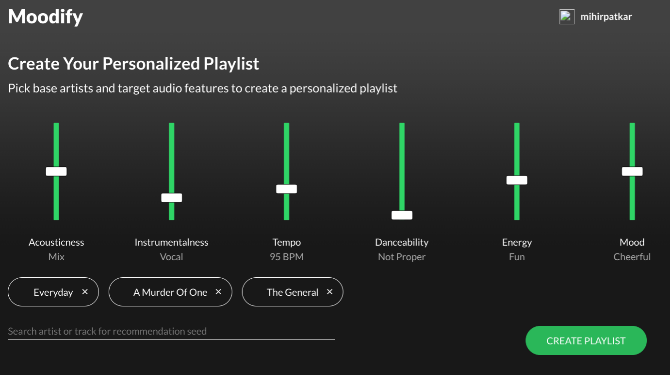The image size is (670, 375).
Task: Click the Instrumentalness slider handle
Action: tap(171, 198)
